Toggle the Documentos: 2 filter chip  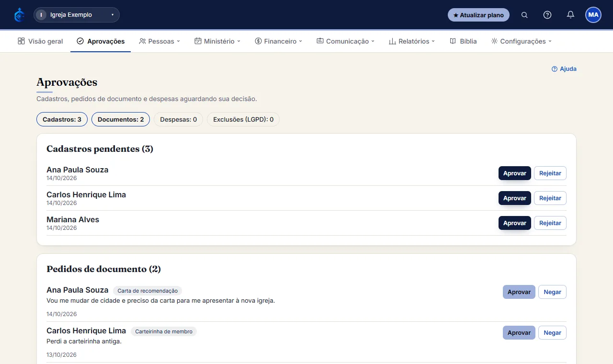121,119
